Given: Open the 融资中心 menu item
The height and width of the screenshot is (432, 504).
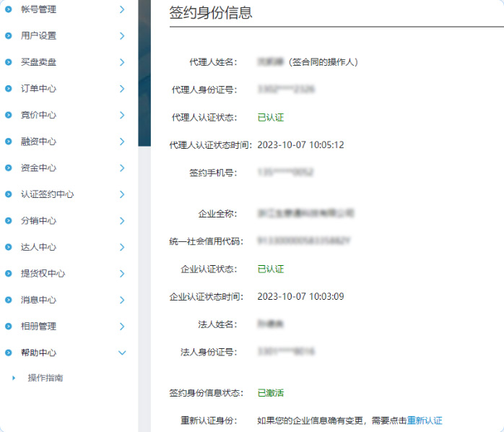Looking at the screenshot, I should (39, 142).
